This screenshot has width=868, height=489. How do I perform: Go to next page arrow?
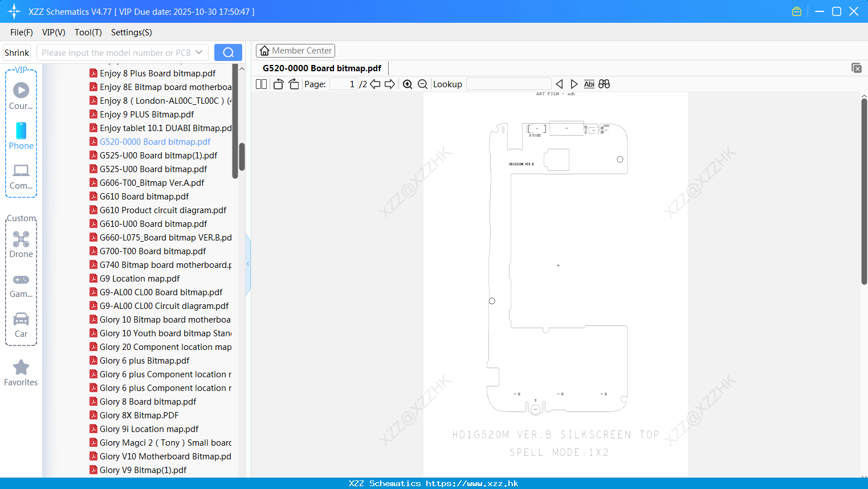pyautogui.click(x=390, y=84)
